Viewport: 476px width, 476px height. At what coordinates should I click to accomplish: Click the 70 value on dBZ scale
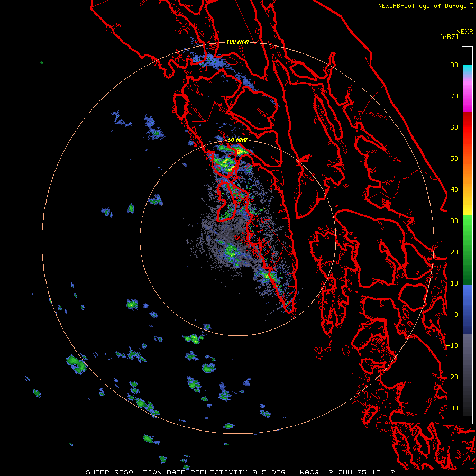pos(454,96)
